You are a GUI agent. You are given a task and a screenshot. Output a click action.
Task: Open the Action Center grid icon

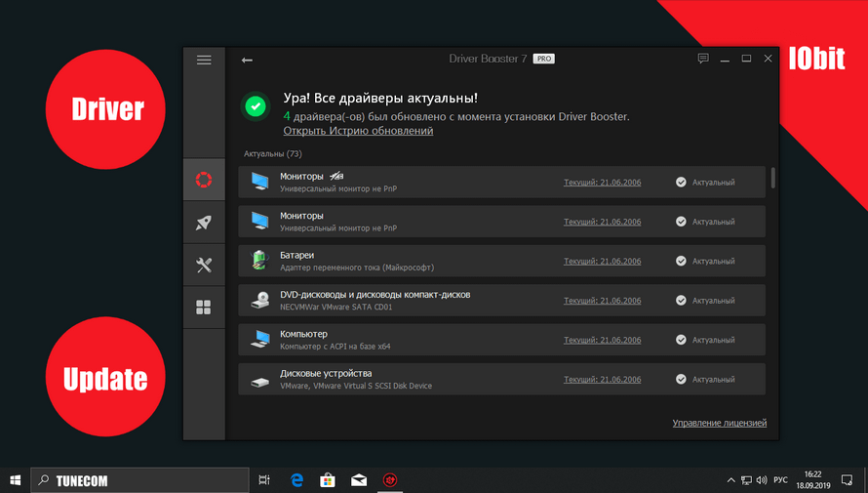point(204,308)
